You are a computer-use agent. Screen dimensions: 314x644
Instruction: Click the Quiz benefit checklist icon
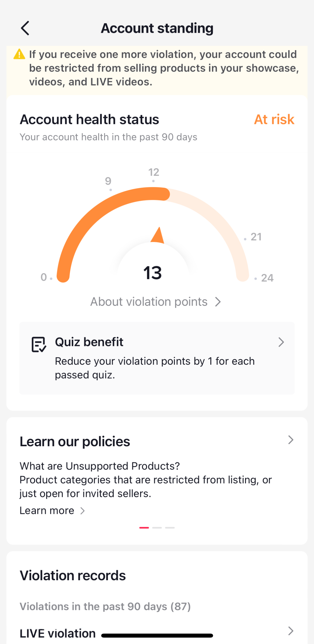tap(39, 344)
